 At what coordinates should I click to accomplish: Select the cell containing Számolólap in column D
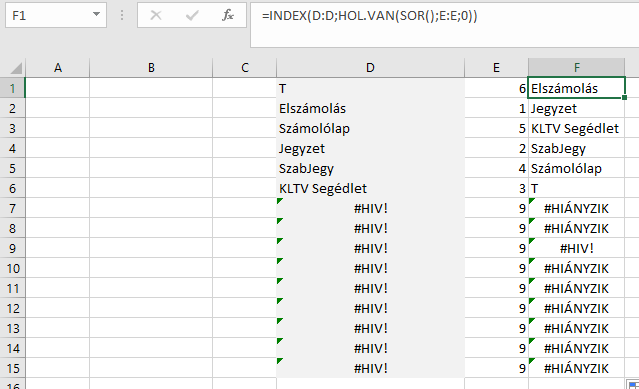point(370,128)
